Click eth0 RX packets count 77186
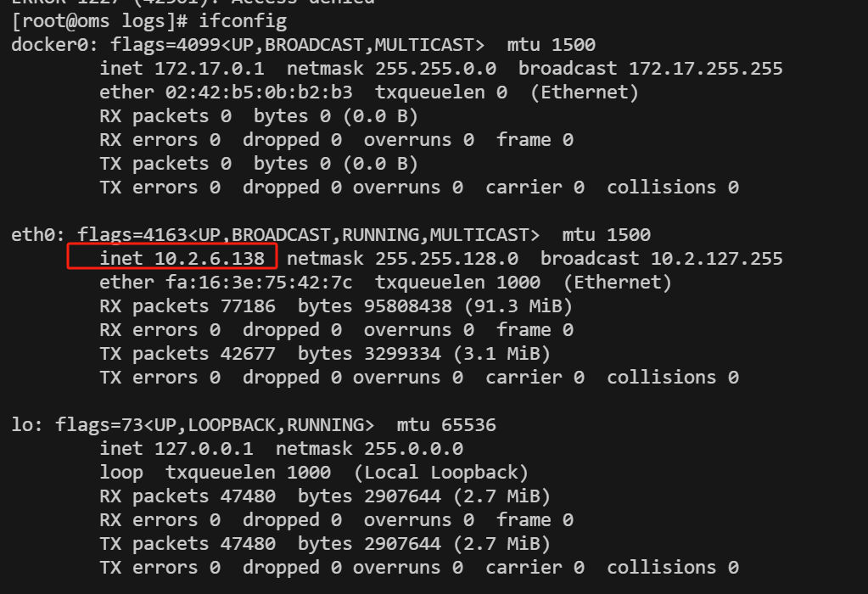 pyautogui.click(x=248, y=306)
